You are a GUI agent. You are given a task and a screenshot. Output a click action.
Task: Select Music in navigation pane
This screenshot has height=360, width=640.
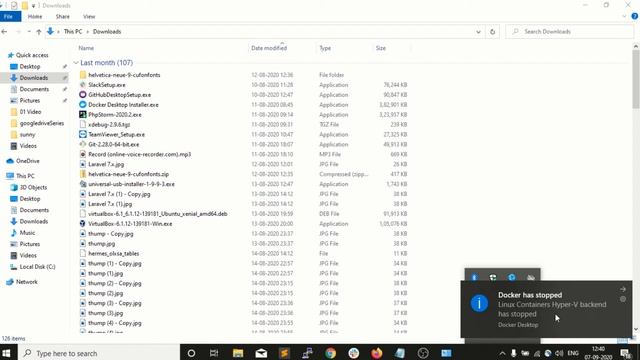coord(27,233)
